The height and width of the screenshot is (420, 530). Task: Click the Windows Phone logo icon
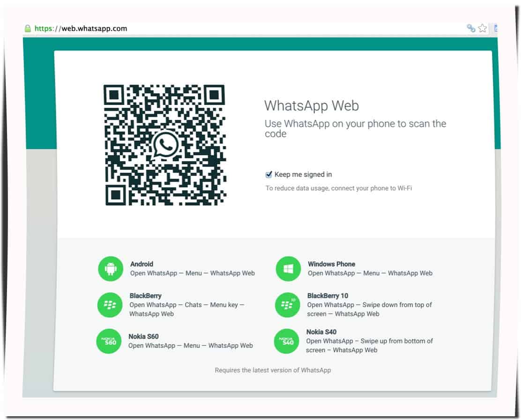288,269
